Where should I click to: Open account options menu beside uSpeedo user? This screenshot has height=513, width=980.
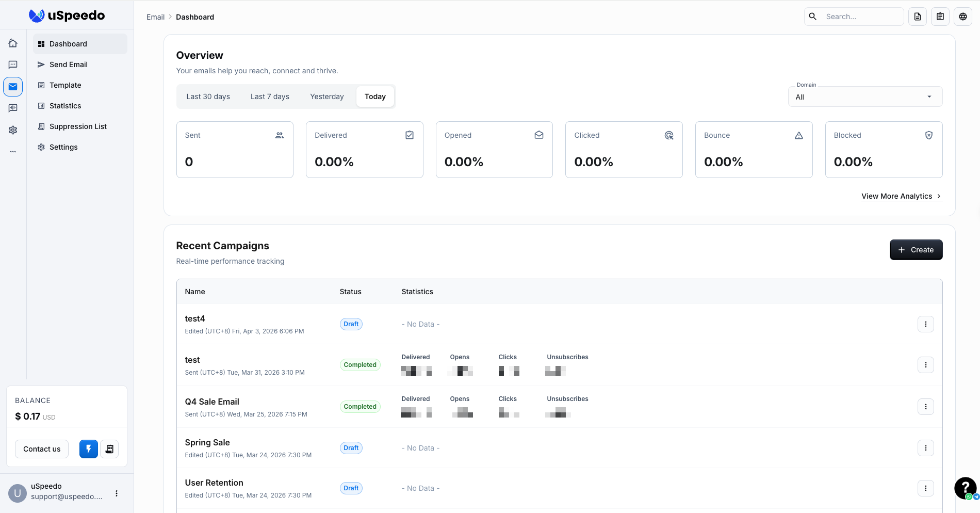point(117,493)
